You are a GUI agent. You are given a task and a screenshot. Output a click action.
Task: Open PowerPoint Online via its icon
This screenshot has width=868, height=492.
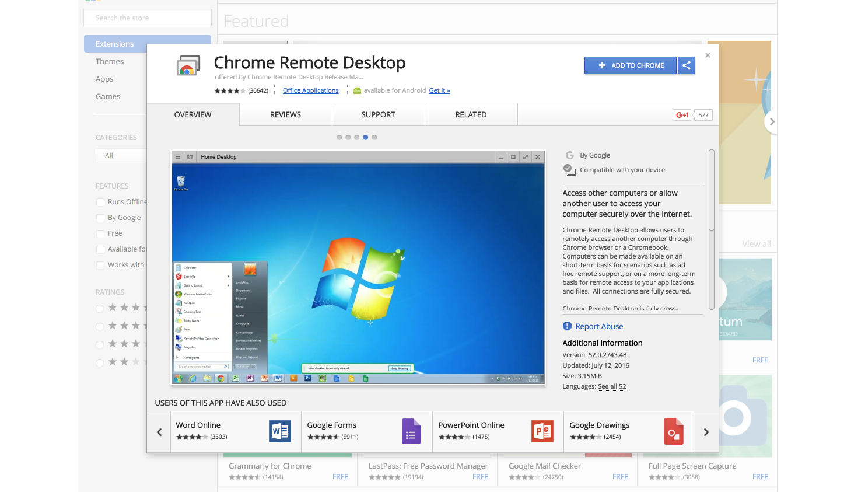(x=542, y=431)
